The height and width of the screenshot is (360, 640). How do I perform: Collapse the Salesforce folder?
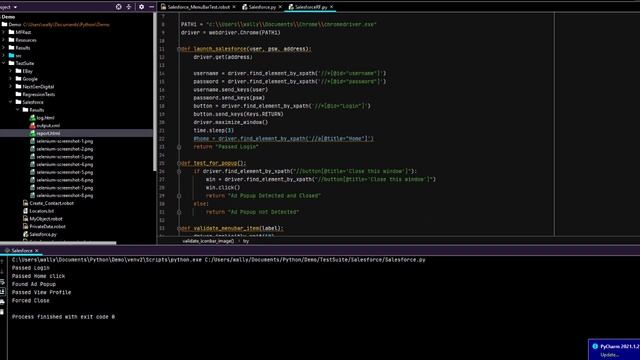tap(11, 102)
